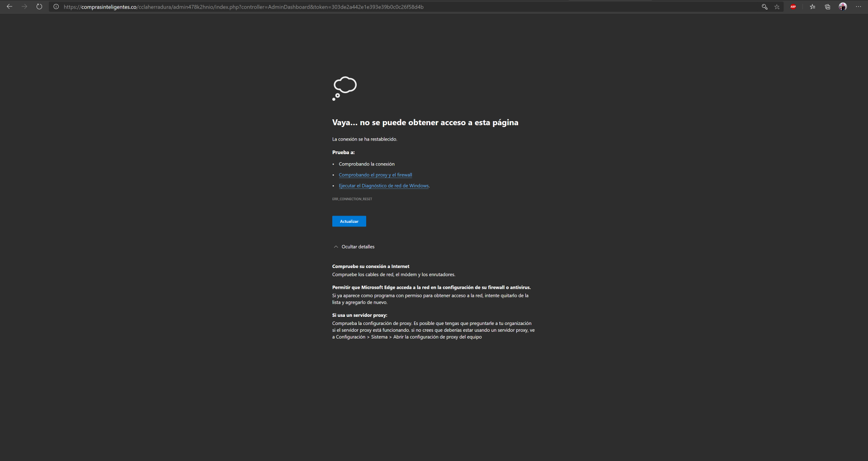
Task: Click heading 'Vaya... no se puede obtener acceso'
Action: 425,122
